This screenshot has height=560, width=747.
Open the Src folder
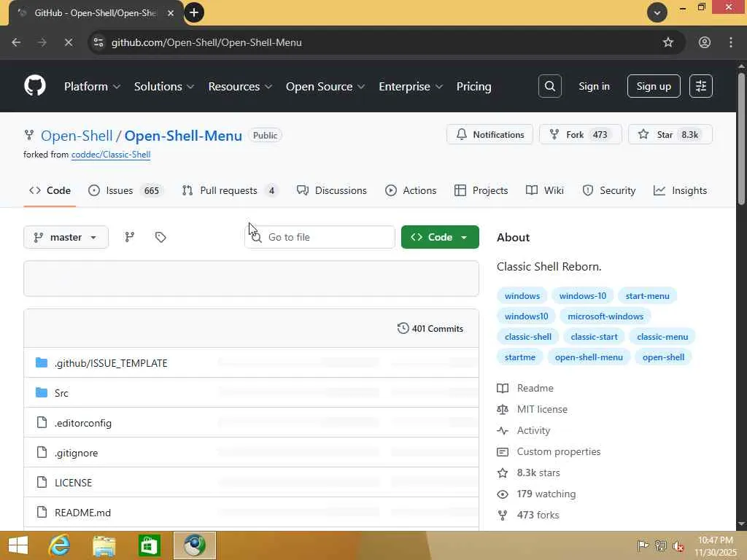click(61, 393)
